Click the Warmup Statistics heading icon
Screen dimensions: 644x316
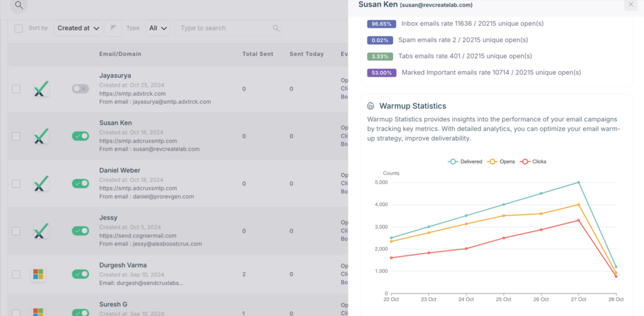371,106
